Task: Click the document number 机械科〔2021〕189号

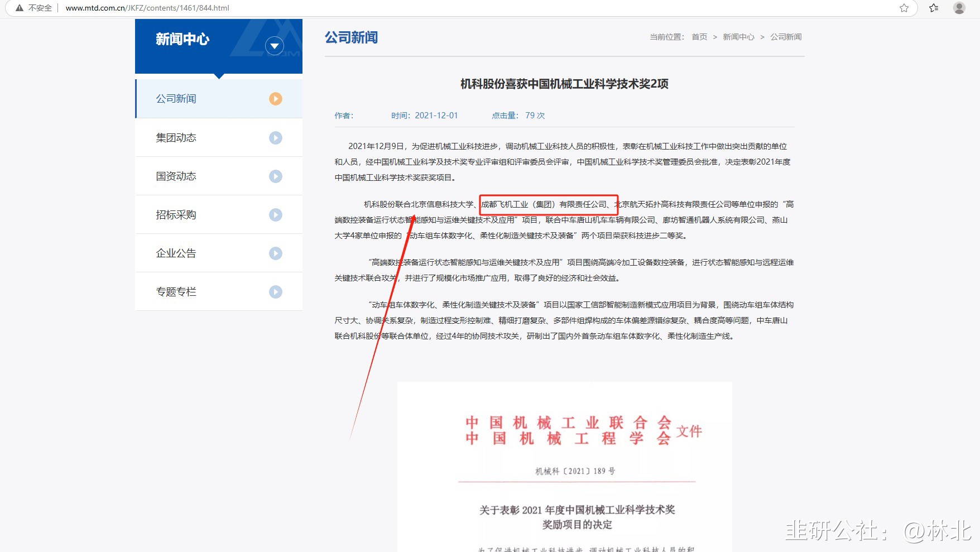Action: (575, 471)
